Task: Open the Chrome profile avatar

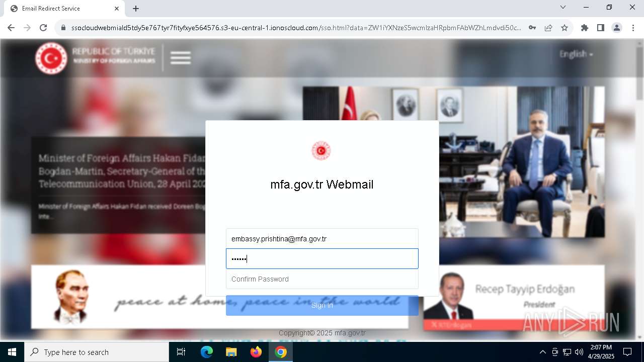Action: 617,28
